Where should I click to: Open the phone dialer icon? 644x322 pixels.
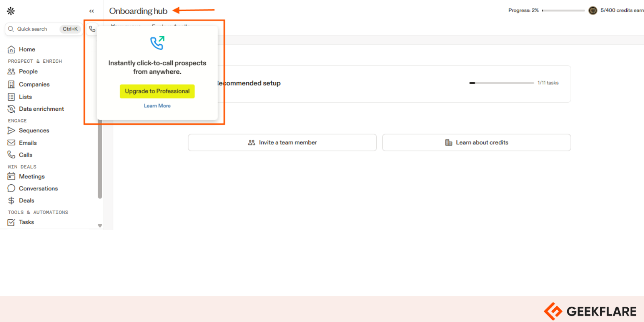click(92, 29)
